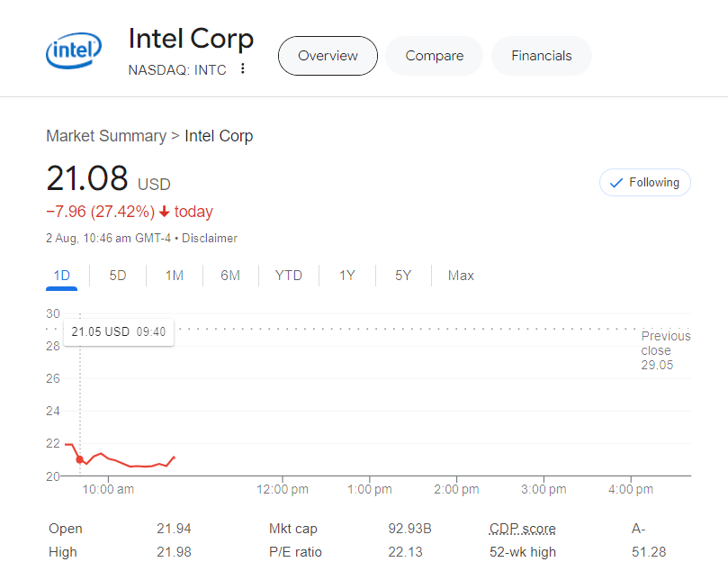Switch to the Overview tab

point(328,56)
